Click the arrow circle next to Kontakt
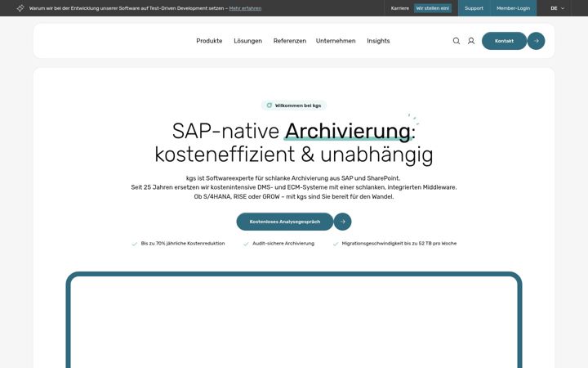The width and height of the screenshot is (588, 368). coord(536,41)
